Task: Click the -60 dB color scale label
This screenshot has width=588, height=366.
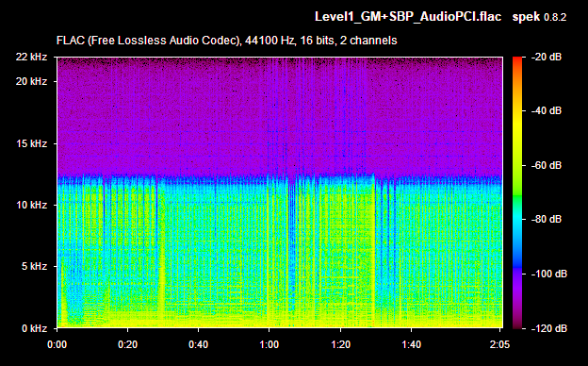Action: tap(547, 165)
